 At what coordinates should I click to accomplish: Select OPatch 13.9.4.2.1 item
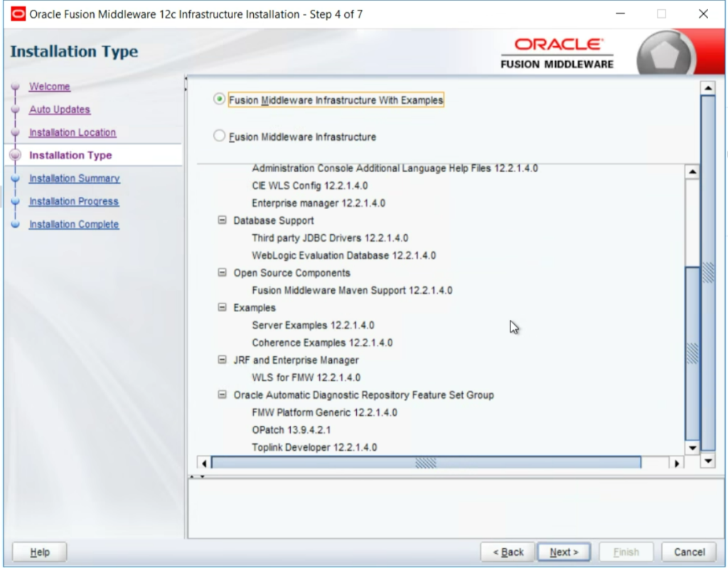click(x=291, y=430)
